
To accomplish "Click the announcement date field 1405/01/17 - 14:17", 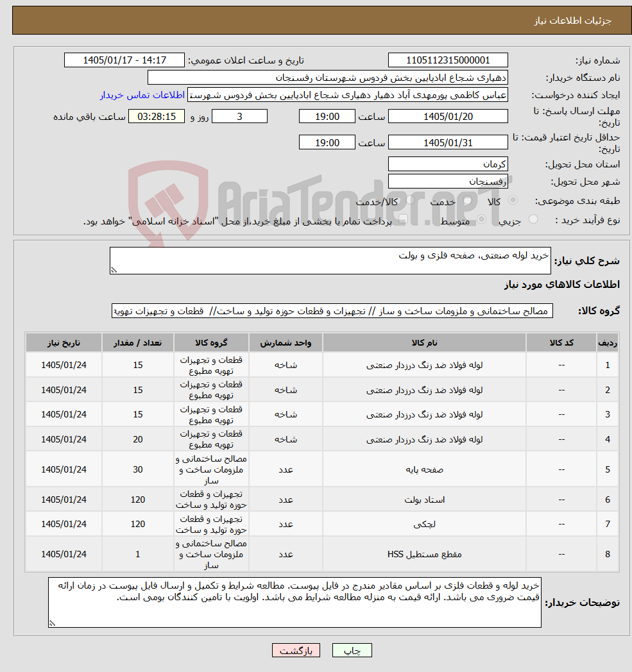I will point(124,60).
